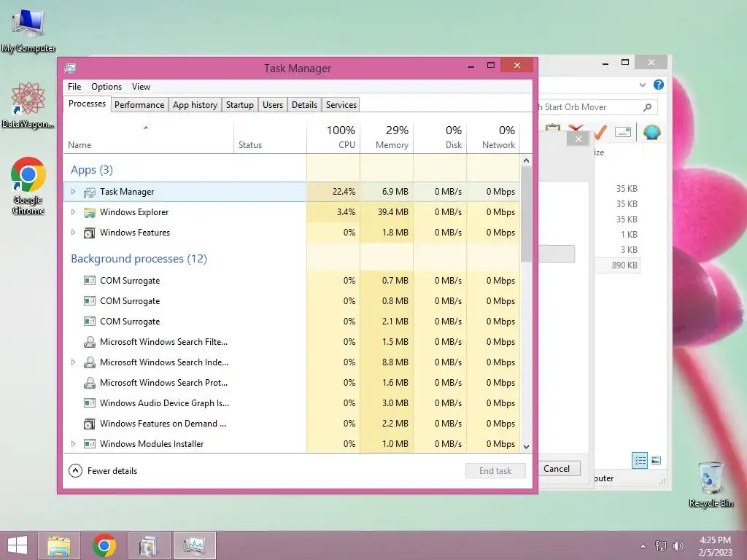This screenshot has height=560, width=747.
Task: Select the DataWagon desktop shortcut
Action: click(x=28, y=105)
